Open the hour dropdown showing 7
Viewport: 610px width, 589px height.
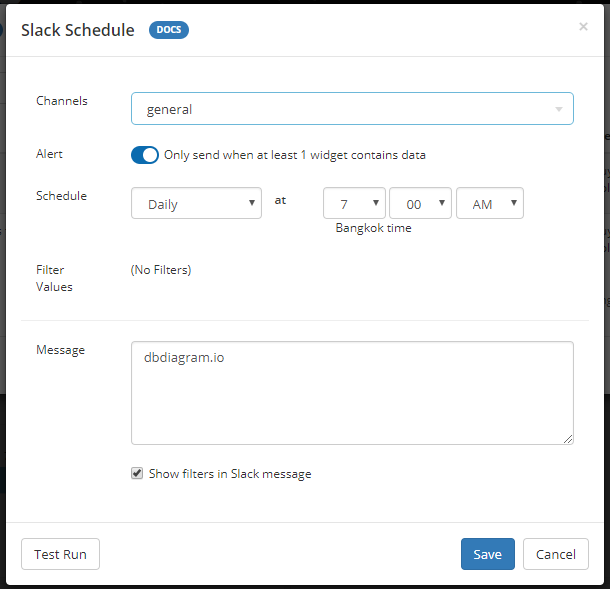354,203
